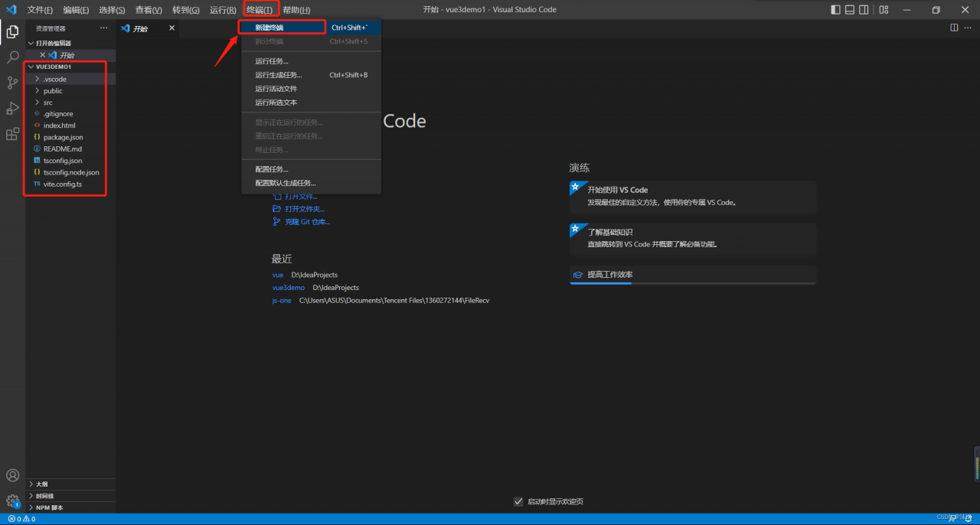This screenshot has width=980, height=525.
Task: Open the 文件(F) menu
Action: tap(40, 10)
